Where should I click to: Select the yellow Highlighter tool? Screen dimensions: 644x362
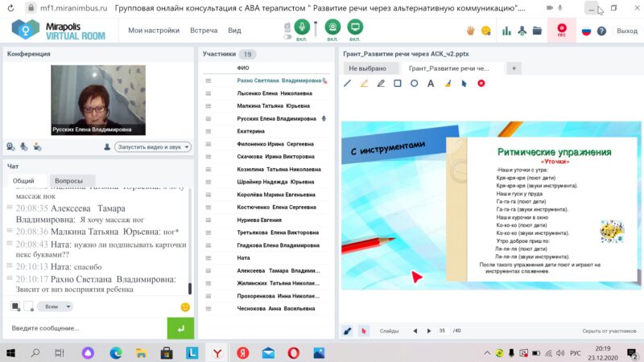(x=364, y=84)
